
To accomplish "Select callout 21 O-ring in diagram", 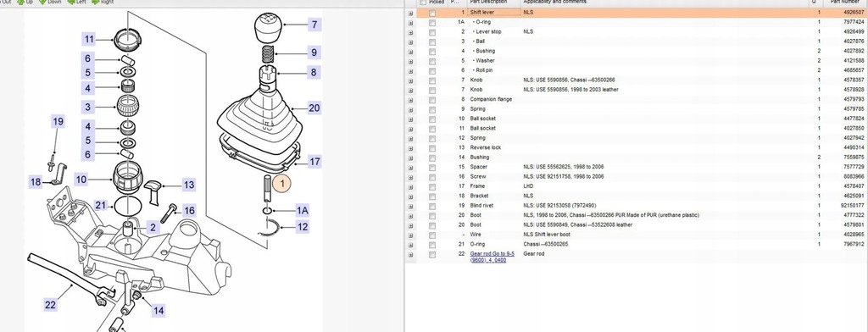I will coord(100,205).
